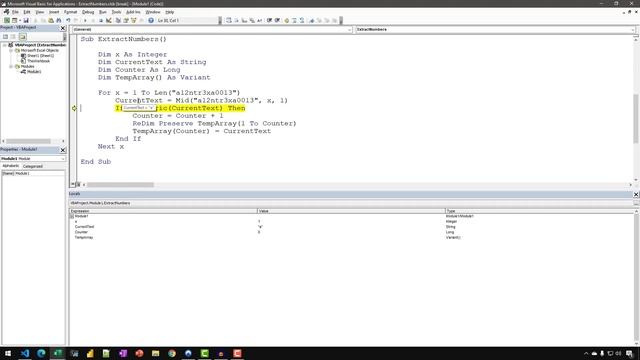Click the "Next x" line in code
640x360 pixels.
(111, 146)
